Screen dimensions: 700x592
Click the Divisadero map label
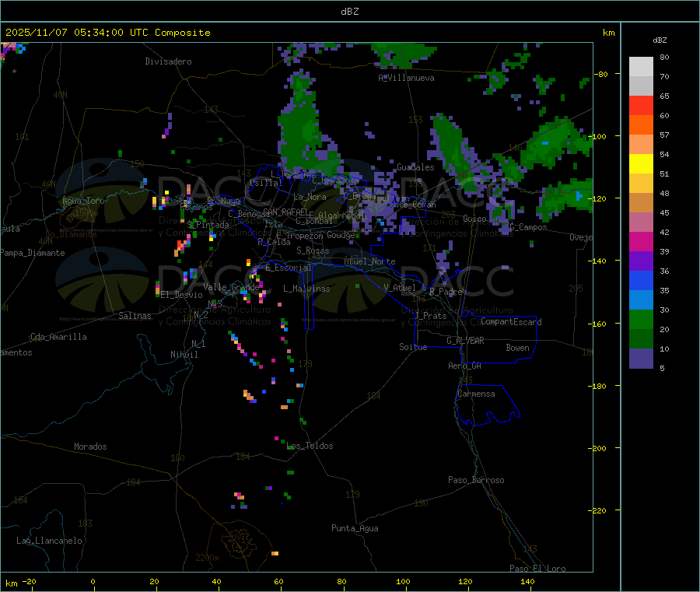168,61
